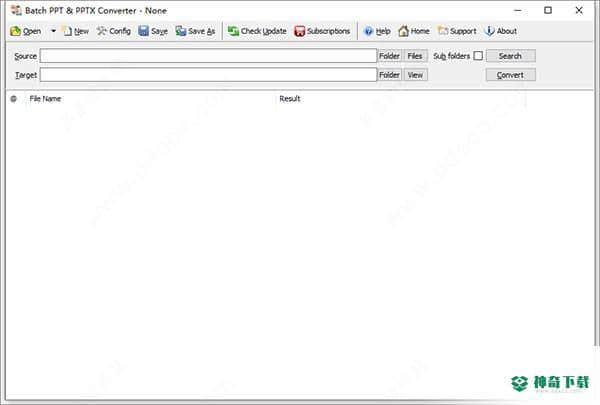Click the status icon column header
This screenshot has height=405, width=600.
tap(14, 99)
